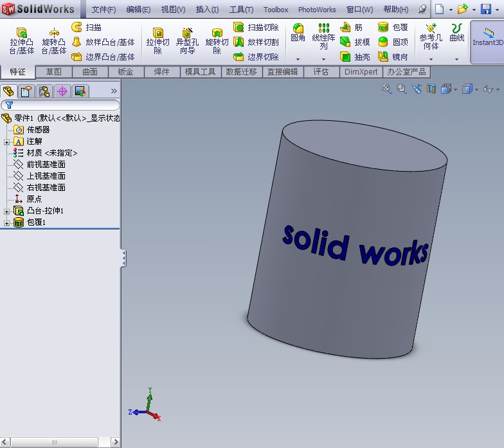This screenshot has width=504, height=448.
Task: Click feature tree horizontal scrollbar right arrow
Action: [116, 442]
